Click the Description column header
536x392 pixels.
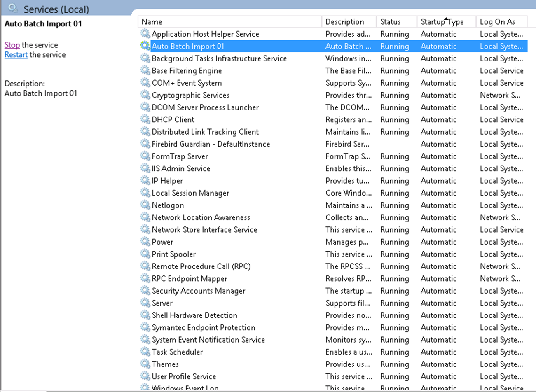[x=348, y=21]
